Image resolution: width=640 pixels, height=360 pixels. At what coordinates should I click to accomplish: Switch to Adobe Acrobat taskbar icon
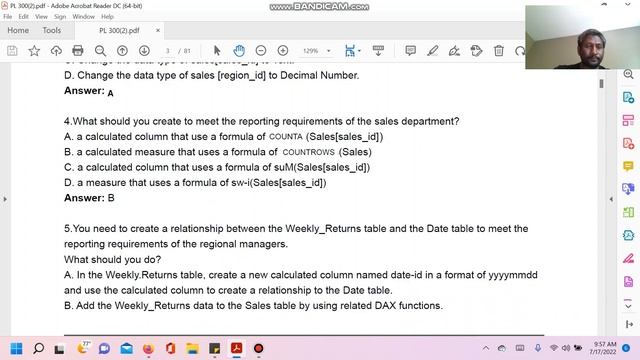tap(236, 349)
